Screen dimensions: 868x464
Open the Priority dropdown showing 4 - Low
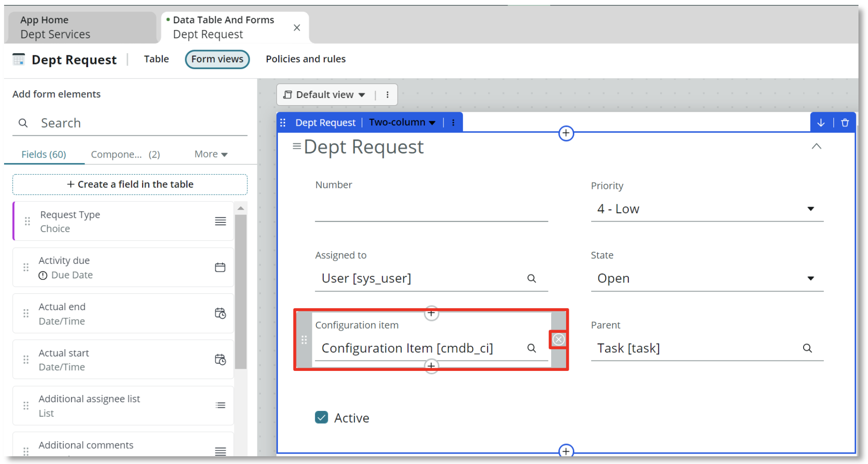(x=707, y=209)
